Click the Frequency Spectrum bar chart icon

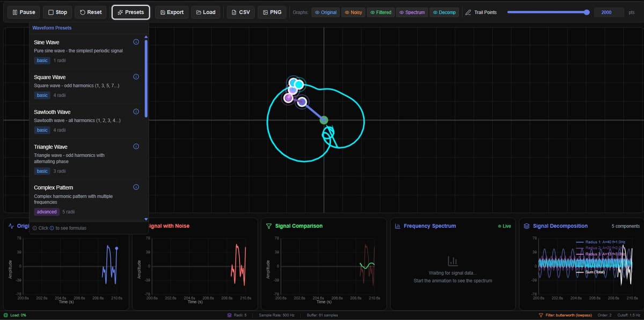point(397,226)
